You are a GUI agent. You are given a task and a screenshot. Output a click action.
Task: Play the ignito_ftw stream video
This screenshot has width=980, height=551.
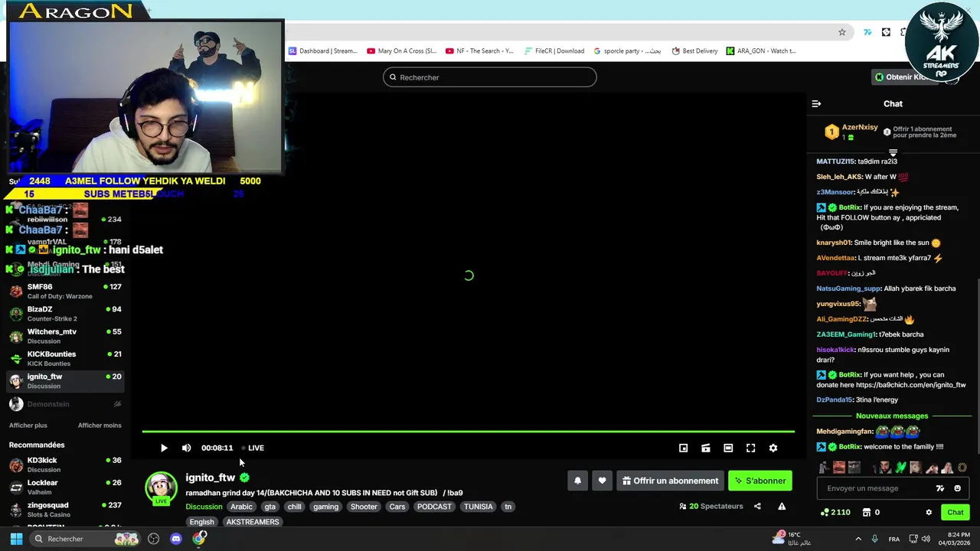click(x=163, y=448)
